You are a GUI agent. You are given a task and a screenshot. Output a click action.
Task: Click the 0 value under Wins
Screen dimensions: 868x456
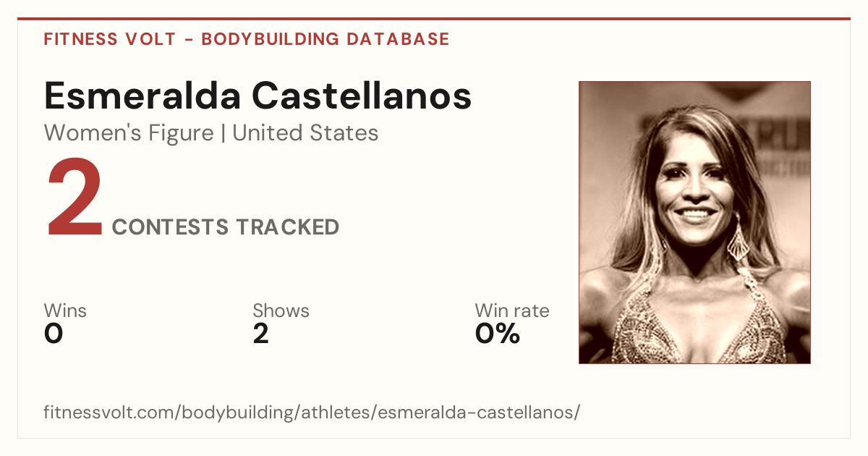(x=54, y=334)
